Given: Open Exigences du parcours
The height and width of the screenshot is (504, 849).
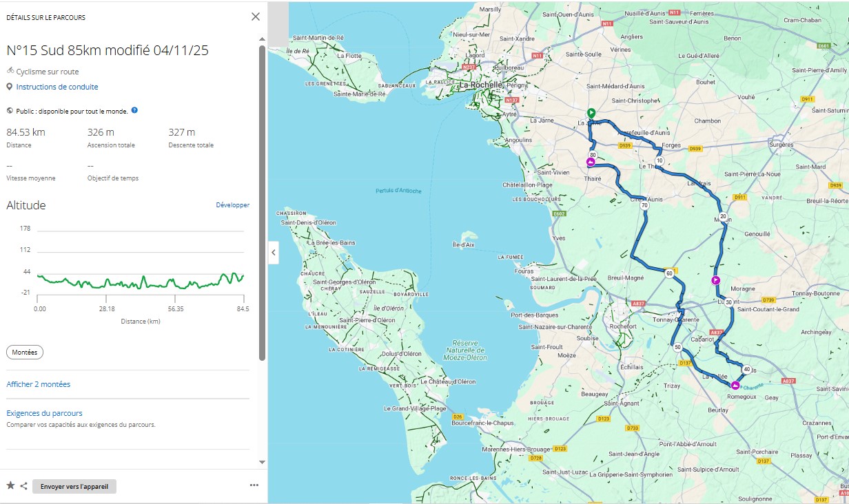Looking at the screenshot, I should [x=44, y=413].
